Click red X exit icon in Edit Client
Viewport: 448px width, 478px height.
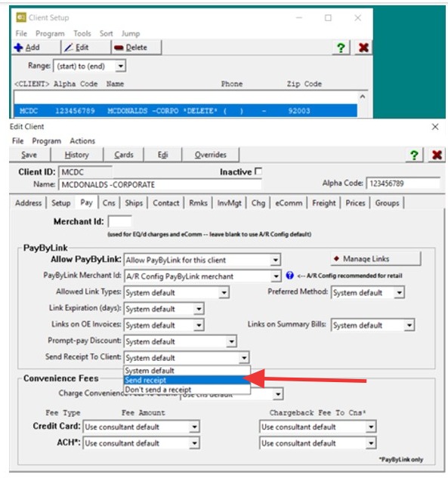437,155
